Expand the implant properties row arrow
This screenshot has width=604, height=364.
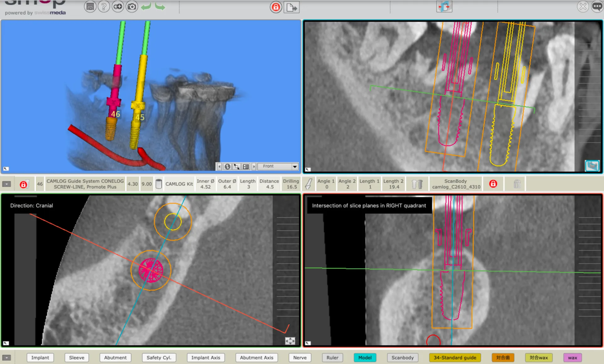point(7,184)
